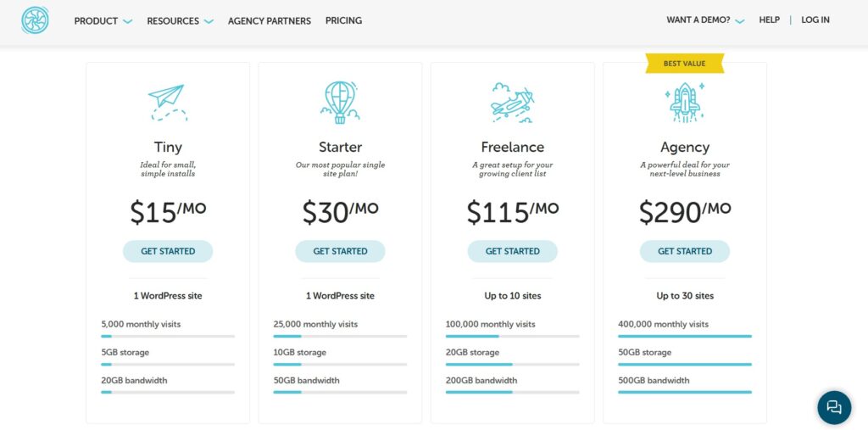This screenshot has width=868, height=430.
Task: Click the paper airplane Tiny plan icon
Action: 168,102
